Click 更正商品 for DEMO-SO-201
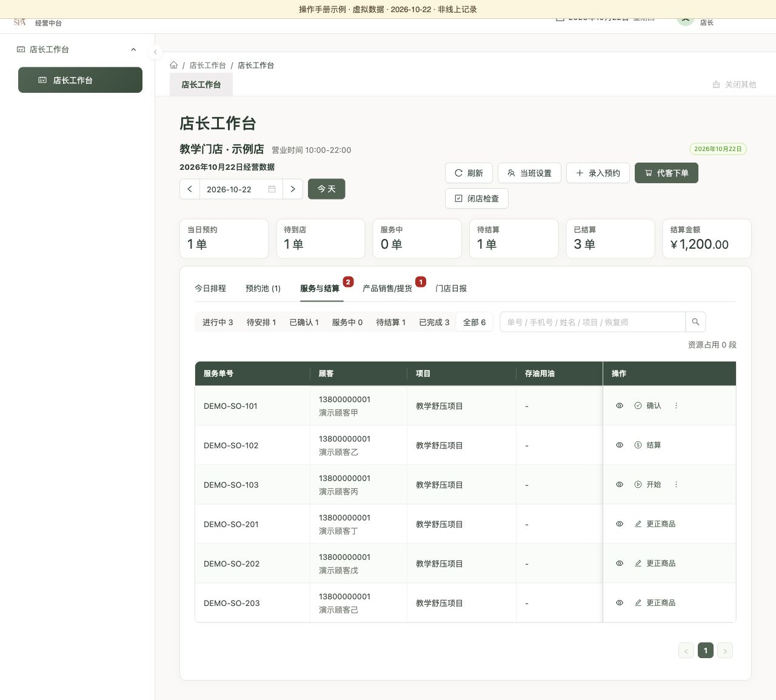The height and width of the screenshot is (700, 776). click(x=655, y=524)
